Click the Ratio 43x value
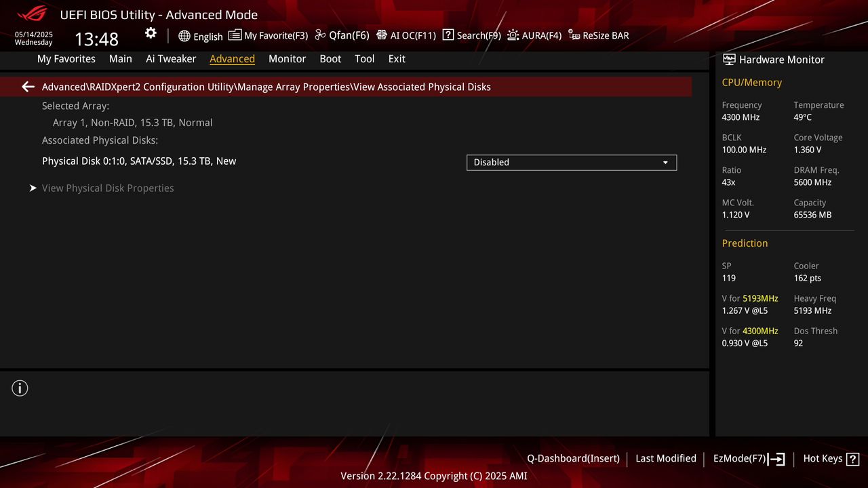 pyautogui.click(x=729, y=182)
